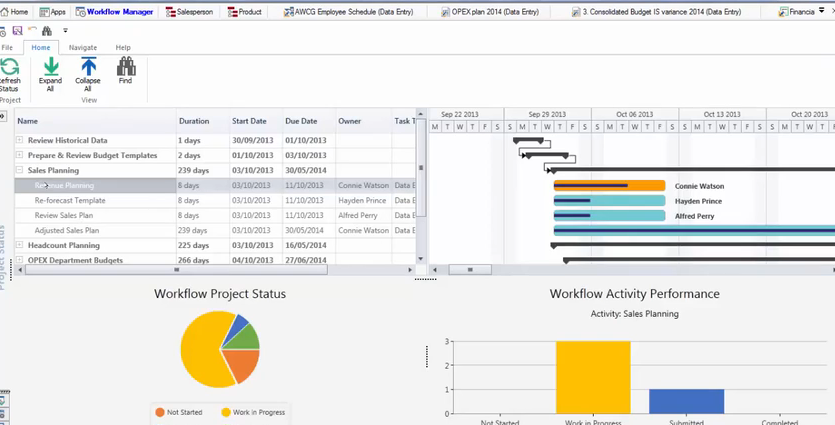This screenshot has height=425, width=835.
Task: Switch to the Product tab
Action: coord(244,12)
